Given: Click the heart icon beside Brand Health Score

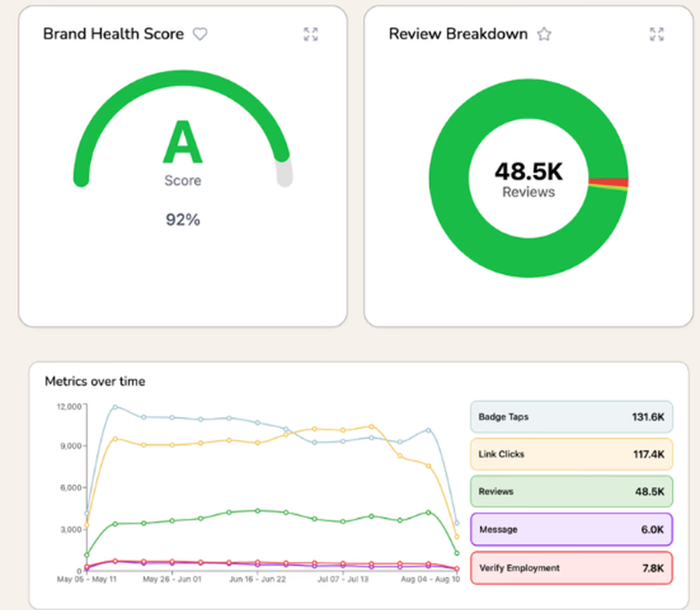Looking at the screenshot, I should (x=200, y=34).
